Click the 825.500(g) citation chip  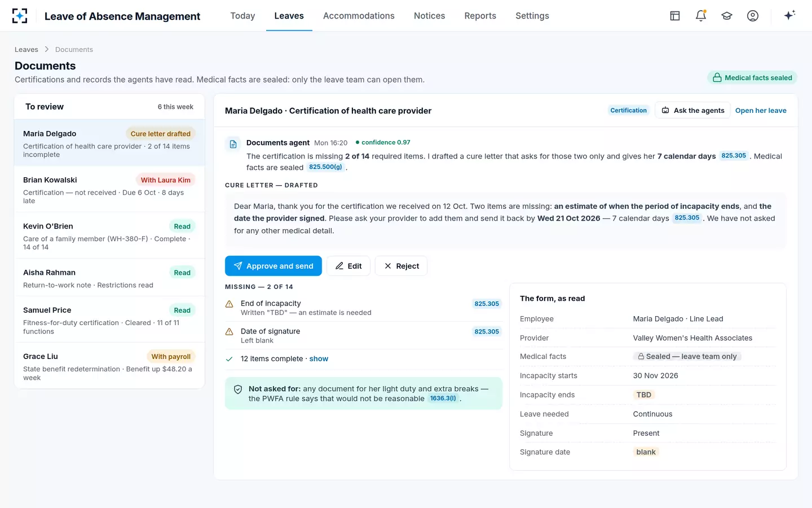[x=325, y=167]
